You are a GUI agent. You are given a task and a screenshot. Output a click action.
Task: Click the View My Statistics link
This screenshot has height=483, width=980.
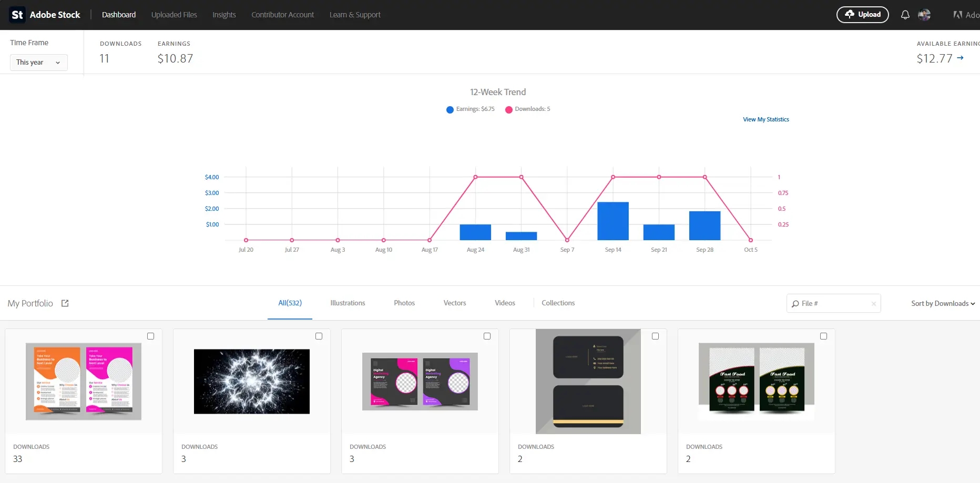766,119
